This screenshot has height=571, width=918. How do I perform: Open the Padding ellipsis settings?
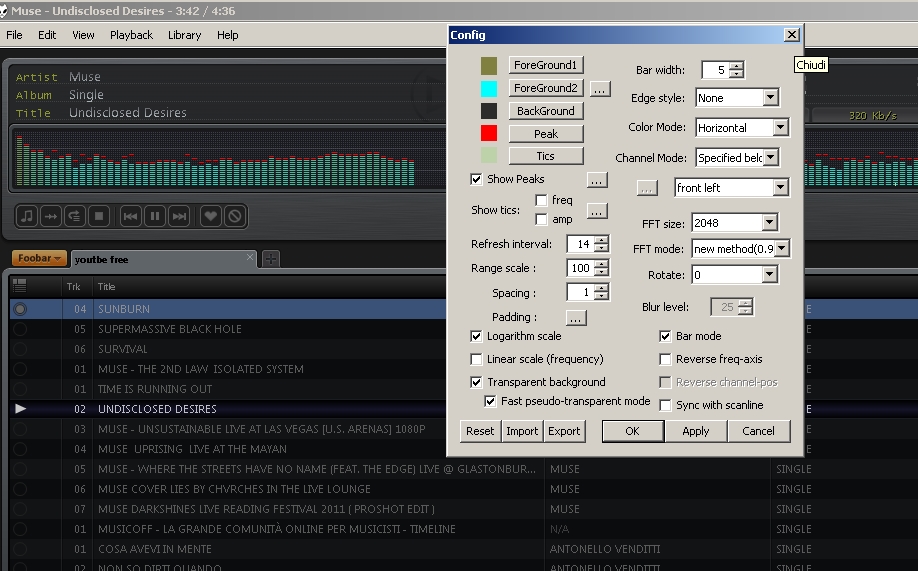(576, 318)
